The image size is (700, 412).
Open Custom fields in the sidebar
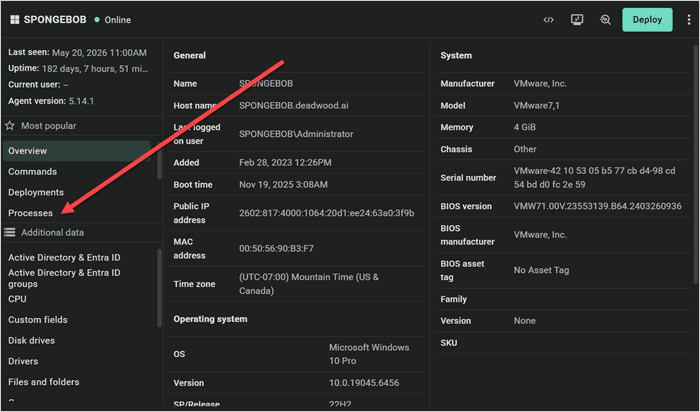point(38,320)
